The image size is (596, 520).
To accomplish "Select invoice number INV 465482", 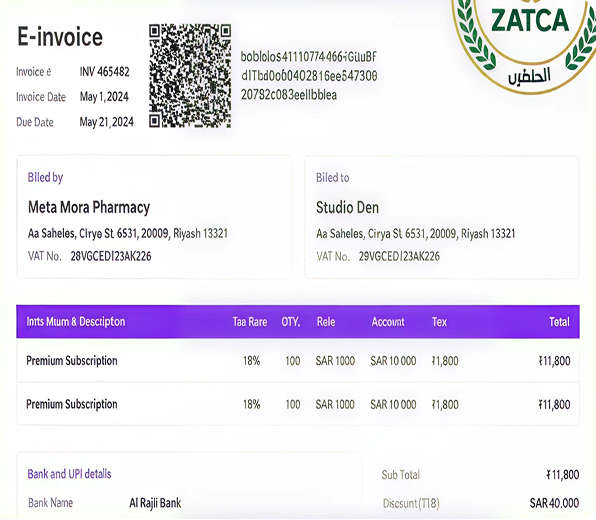I will [x=105, y=72].
